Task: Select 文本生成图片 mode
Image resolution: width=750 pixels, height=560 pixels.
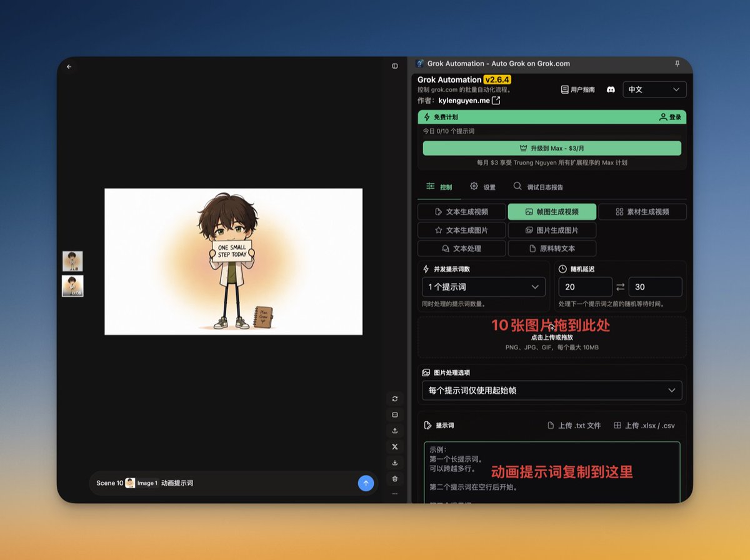Action: 461,230
